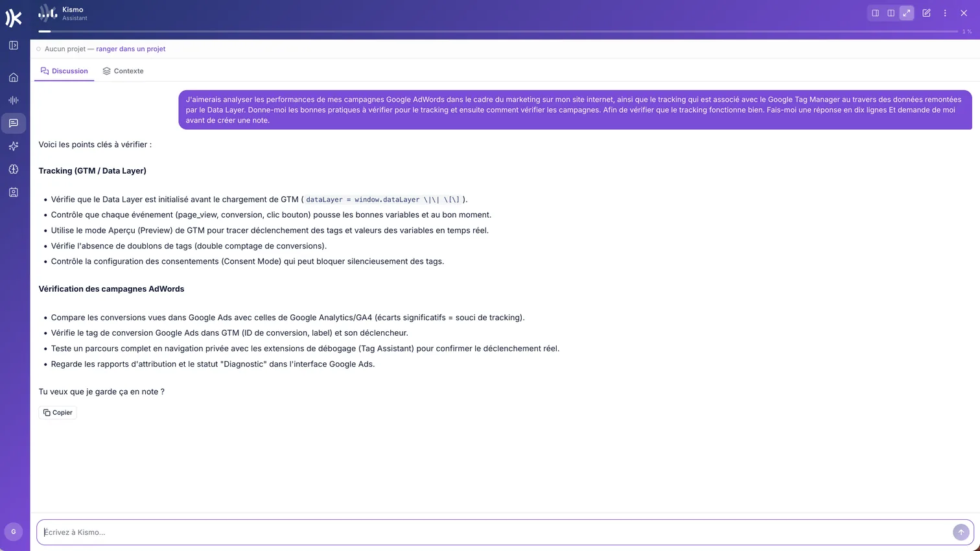Expand the sidebar panel toggle icon
The image size is (980, 551).
(14, 45)
